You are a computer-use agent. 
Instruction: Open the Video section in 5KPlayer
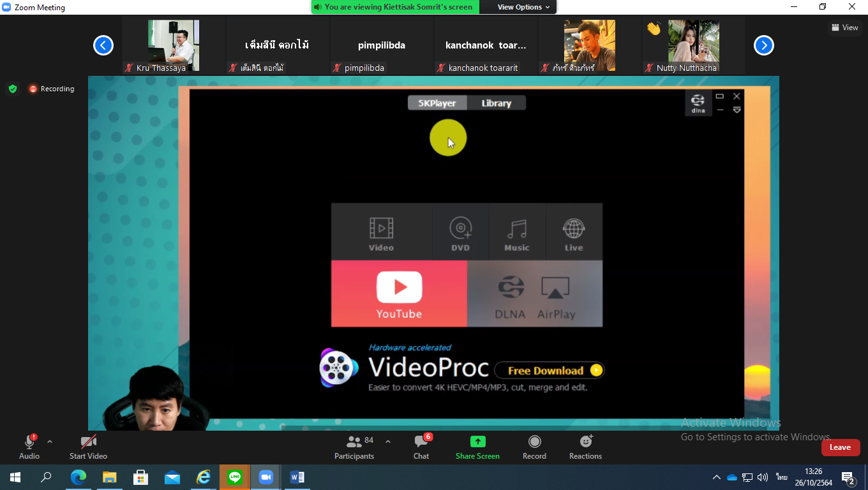point(381,232)
